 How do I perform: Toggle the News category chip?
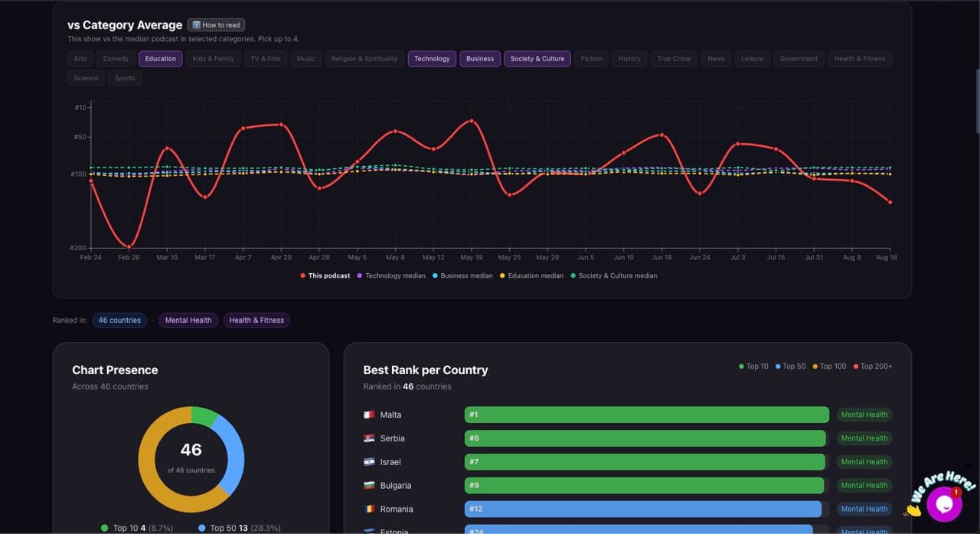[716, 59]
